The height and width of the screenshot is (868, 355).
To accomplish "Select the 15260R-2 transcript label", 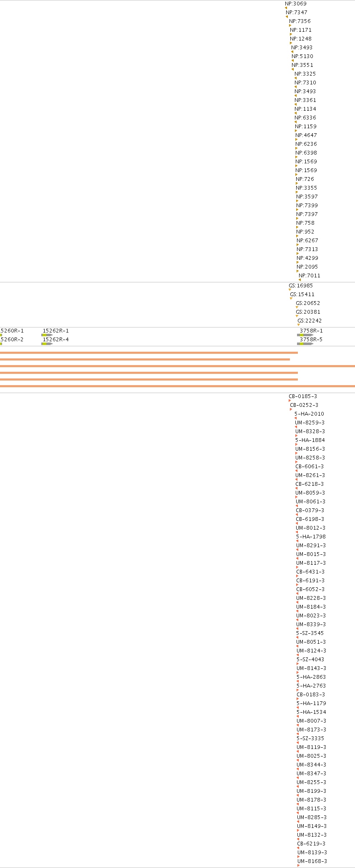I will pos(12,340).
